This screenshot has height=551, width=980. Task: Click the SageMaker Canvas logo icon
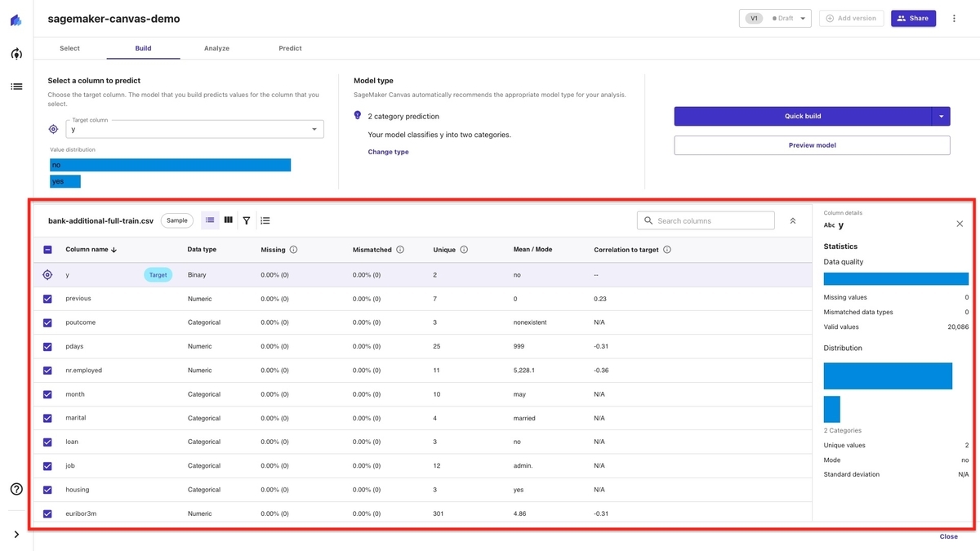click(16, 20)
